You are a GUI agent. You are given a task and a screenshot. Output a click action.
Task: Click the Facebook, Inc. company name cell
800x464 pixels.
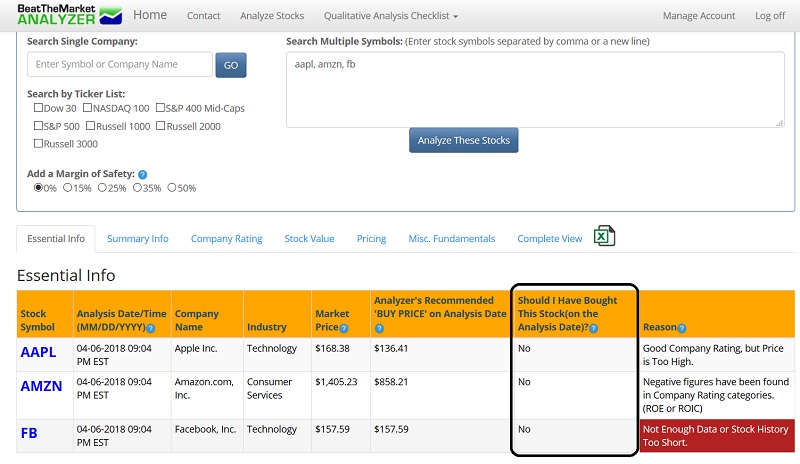pyautogui.click(x=207, y=436)
